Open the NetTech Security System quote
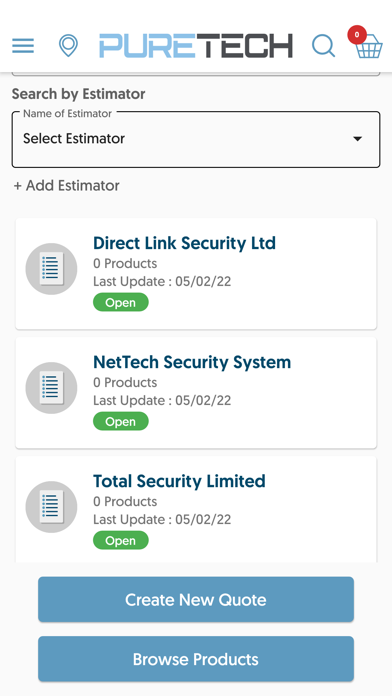The height and width of the screenshot is (696, 392). click(x=196, y=392)
